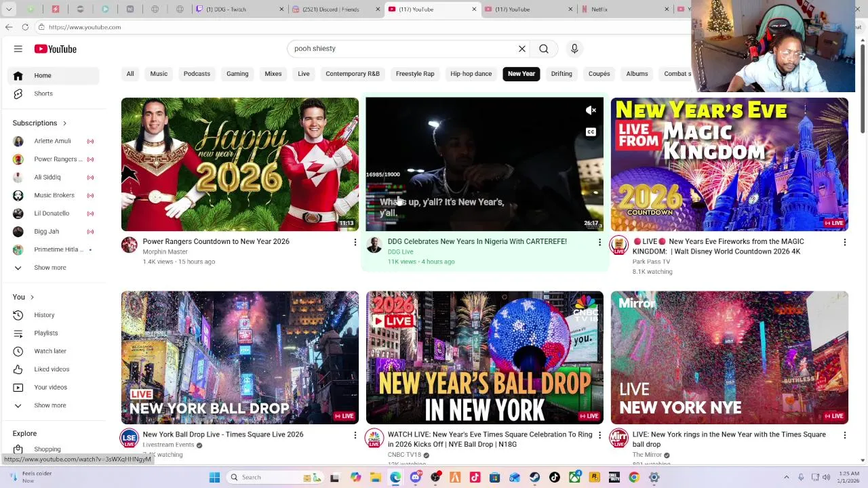Open History in the sidebar

tap(54, 315)
